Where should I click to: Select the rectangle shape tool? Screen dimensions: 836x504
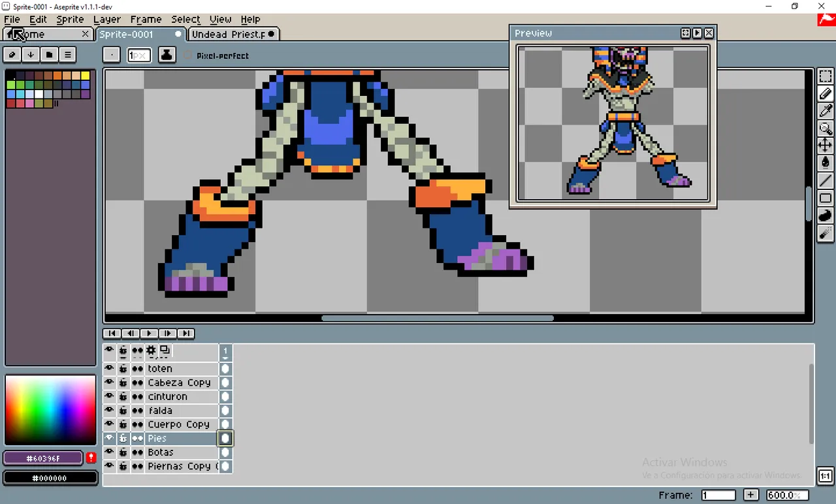coord(826,198)
